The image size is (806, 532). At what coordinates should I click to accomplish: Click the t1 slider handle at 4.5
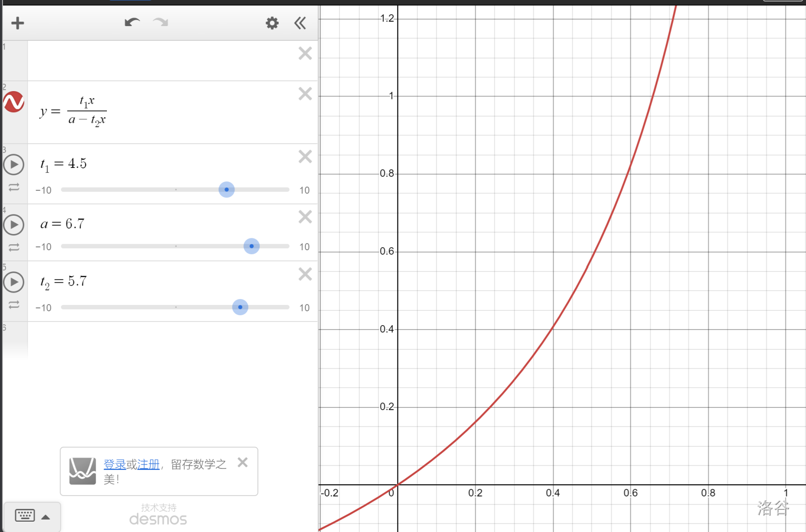click(x=227, y=190)
